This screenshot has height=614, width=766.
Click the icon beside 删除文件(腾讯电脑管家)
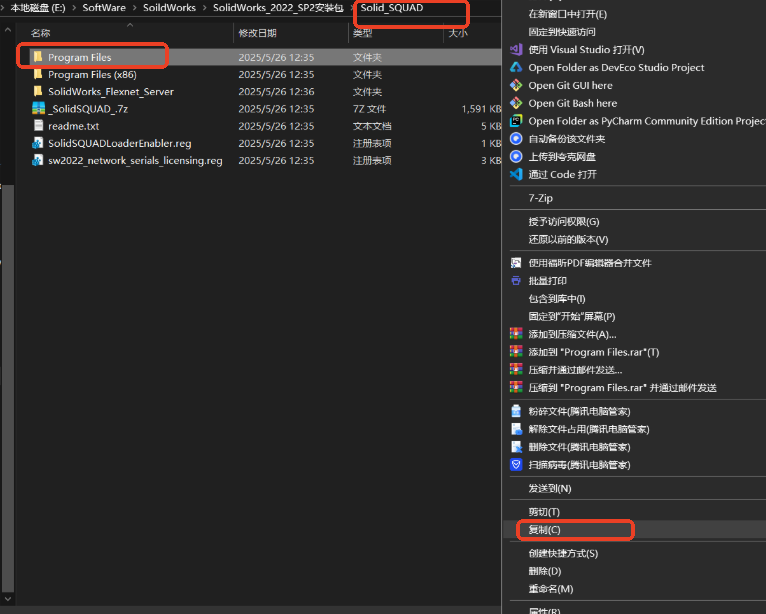coord(516,447)
